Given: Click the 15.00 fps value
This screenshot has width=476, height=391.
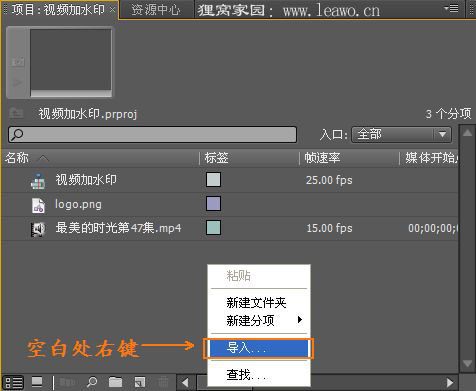Looking at the screenshot, I should (x=329, y=228).
